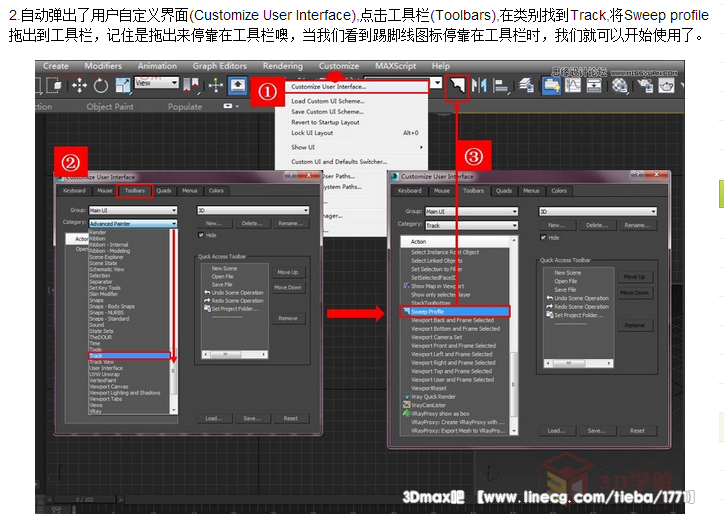724x514 pixels.
Task: Open the named selection sets dropdown arrow
Action: pyautogui.click(x=436, y=83)
